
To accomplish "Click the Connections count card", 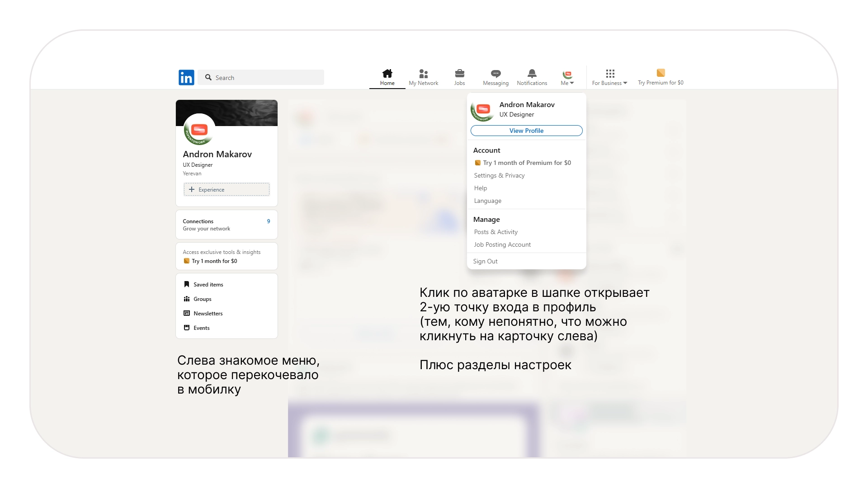I will 226,225.
